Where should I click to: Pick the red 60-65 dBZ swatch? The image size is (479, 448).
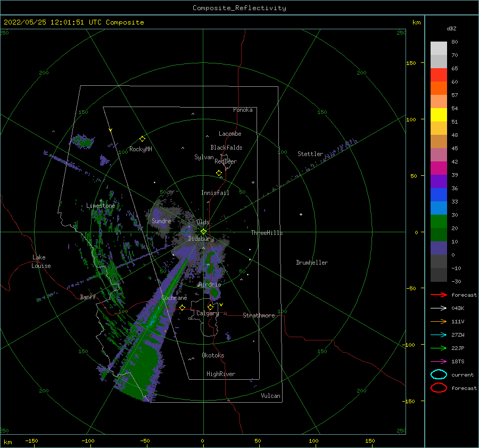[439, 75]
